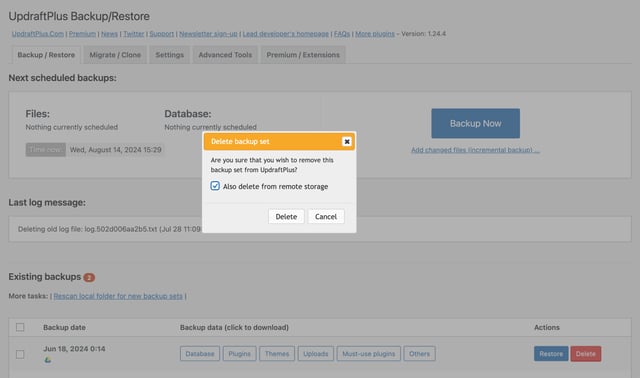Click the Existing backups count badge
640x378 pixels.
(x=89, y=278)
